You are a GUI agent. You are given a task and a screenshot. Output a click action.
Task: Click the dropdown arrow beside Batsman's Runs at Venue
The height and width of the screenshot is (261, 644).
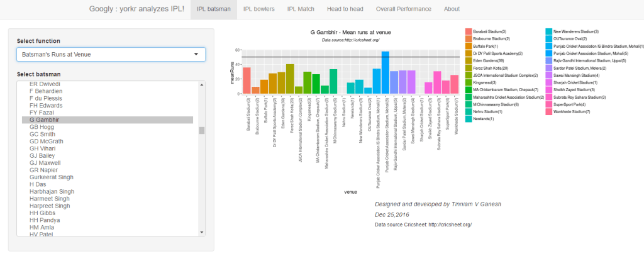[196, 55]
